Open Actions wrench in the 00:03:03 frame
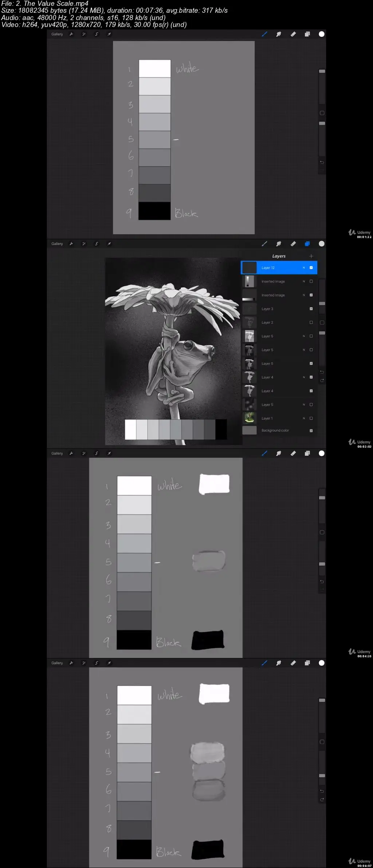Screen dimensions: 373x868 [71, 244]
